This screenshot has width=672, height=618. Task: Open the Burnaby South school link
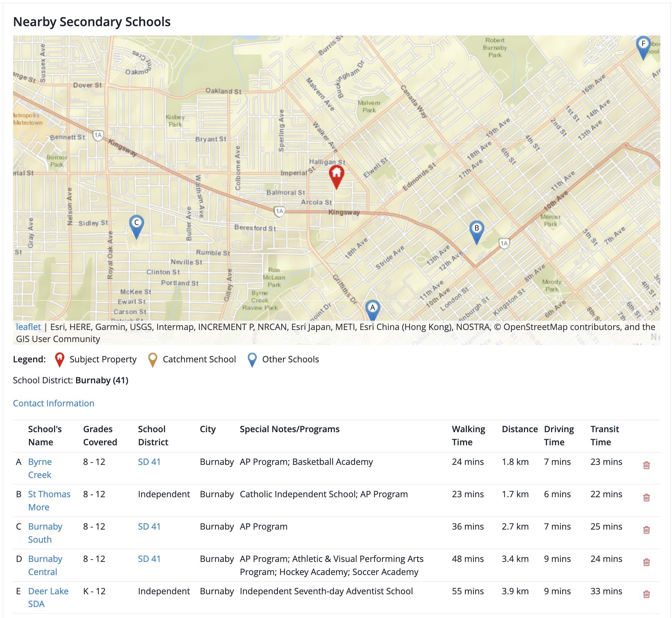pyautogui.click(x=45, y=527)
